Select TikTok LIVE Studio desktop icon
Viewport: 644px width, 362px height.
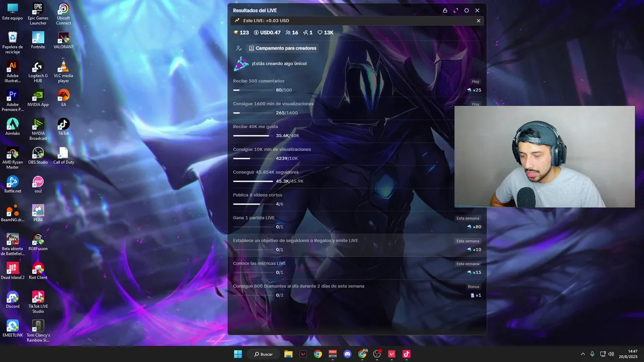(38, 302)
